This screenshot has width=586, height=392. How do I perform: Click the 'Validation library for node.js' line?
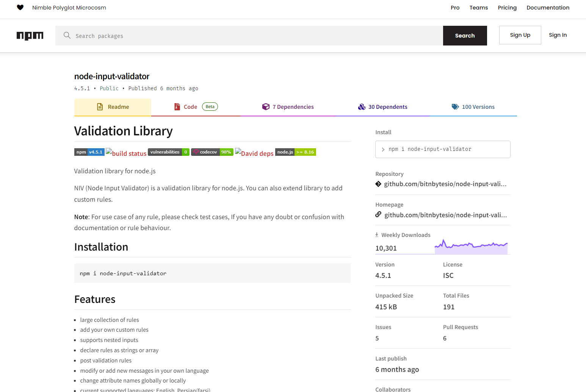pos(115,171)
